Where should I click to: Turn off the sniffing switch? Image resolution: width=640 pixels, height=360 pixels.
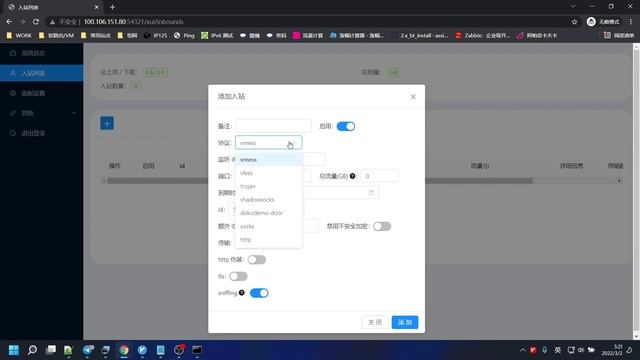[x=259, y=293]
